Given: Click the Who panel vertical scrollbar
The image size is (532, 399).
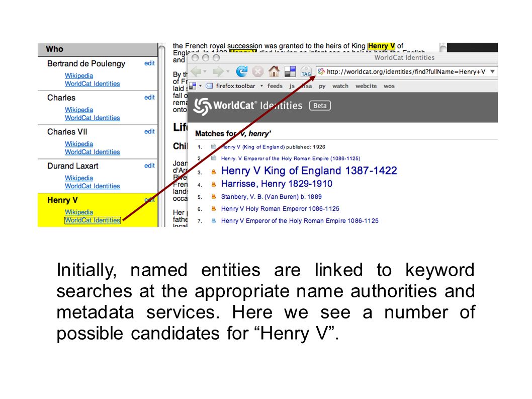Looking at the screenshot, I should coord(161,135).
